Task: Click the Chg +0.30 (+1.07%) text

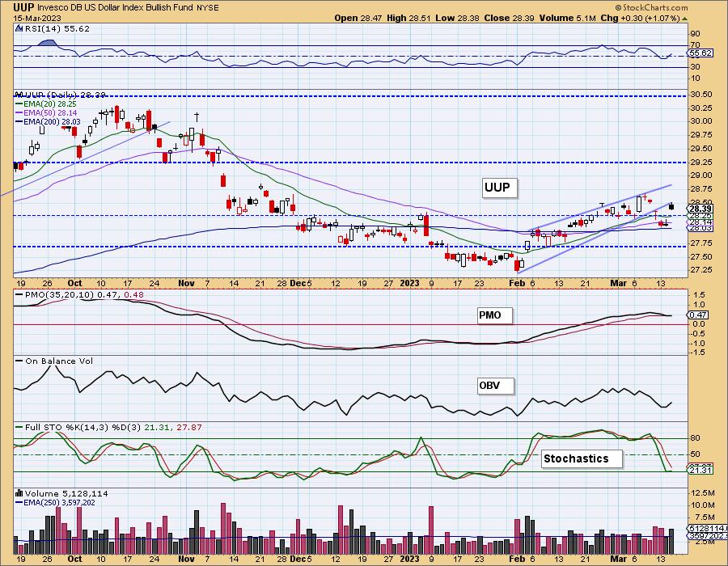Action: click(x=640, y=18)
